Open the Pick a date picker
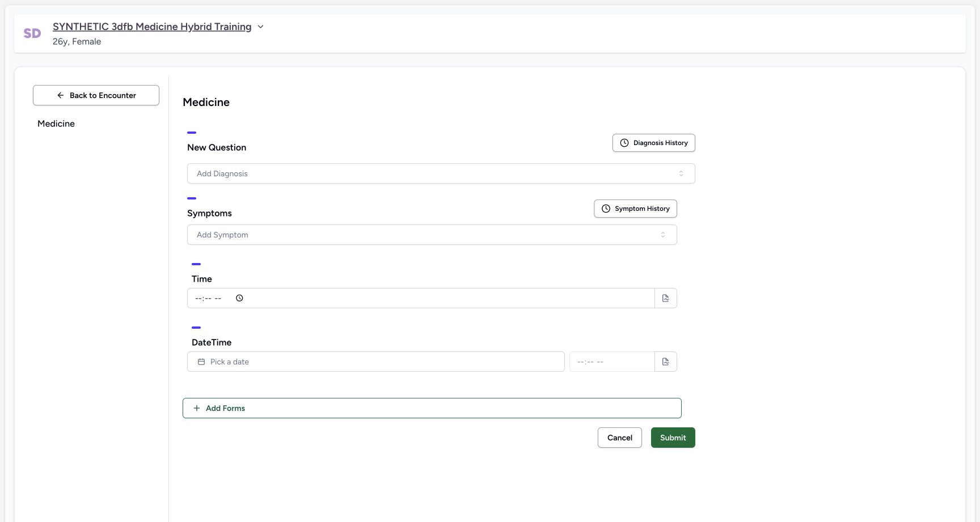The height and width of the screenshot is (522, 980). click(x=375, y=362)
